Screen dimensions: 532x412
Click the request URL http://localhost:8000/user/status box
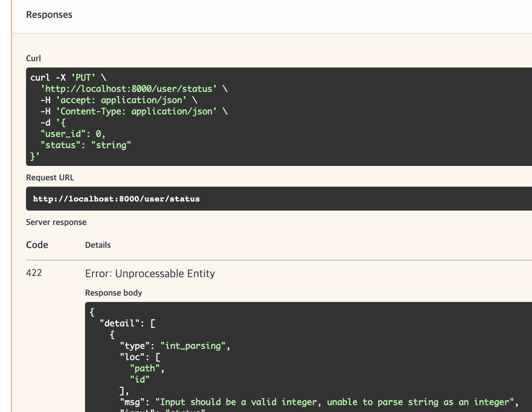click(x=279, y=199)
